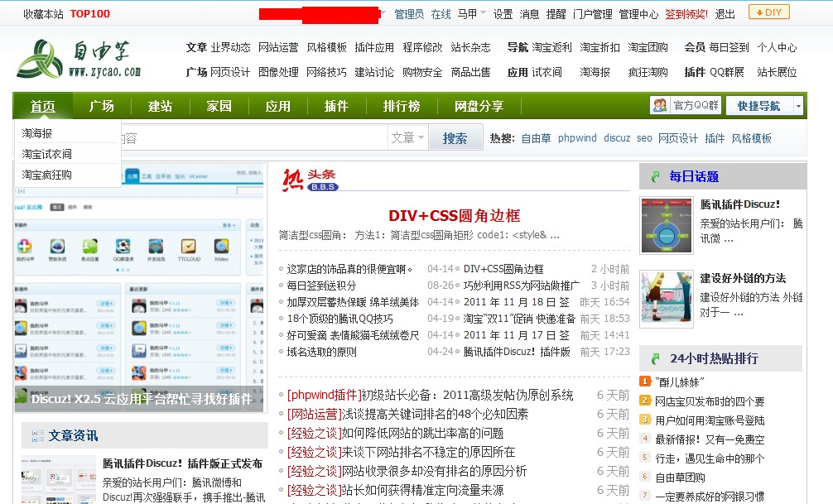Select the 应用 navigation tab
Image resolution: width=833 pixels, height=504 pixels.
click(x=278, y=106)
